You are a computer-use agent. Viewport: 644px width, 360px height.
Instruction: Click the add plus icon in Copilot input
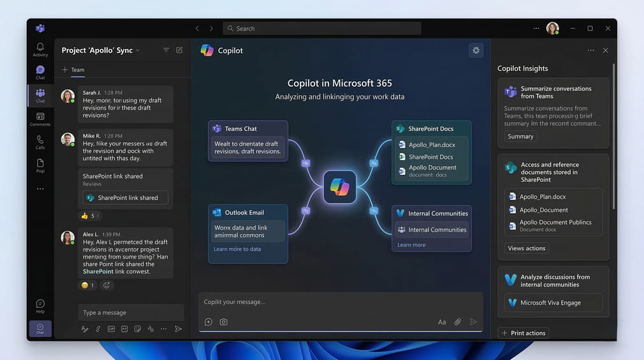click(x=209, y=322)
